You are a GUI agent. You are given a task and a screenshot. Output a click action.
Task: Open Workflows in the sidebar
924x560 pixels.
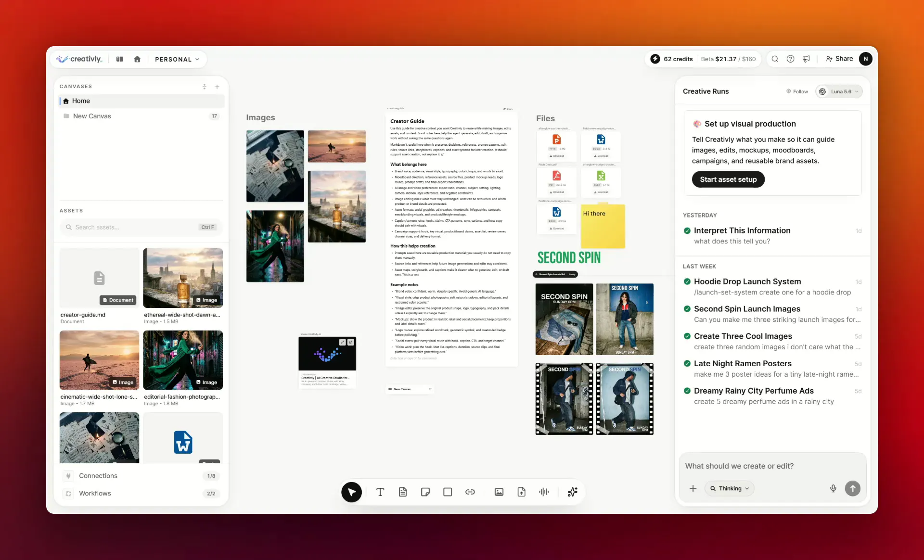pyautogui.click(x=141, y=494)
